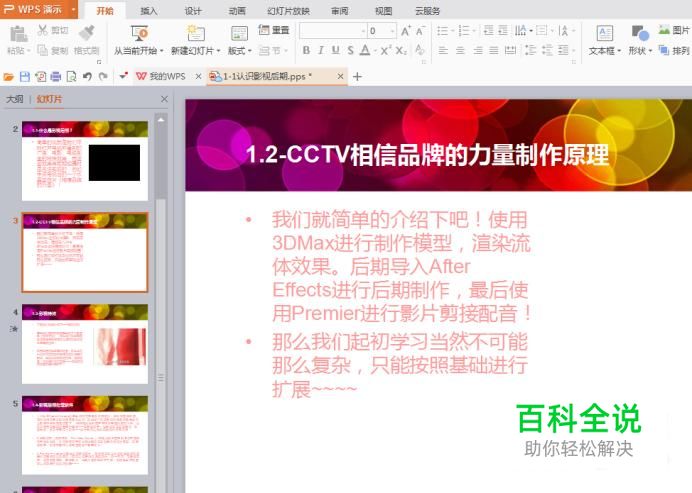Redo the last action
The image size is (692, 493).
[x=103, y=77]
